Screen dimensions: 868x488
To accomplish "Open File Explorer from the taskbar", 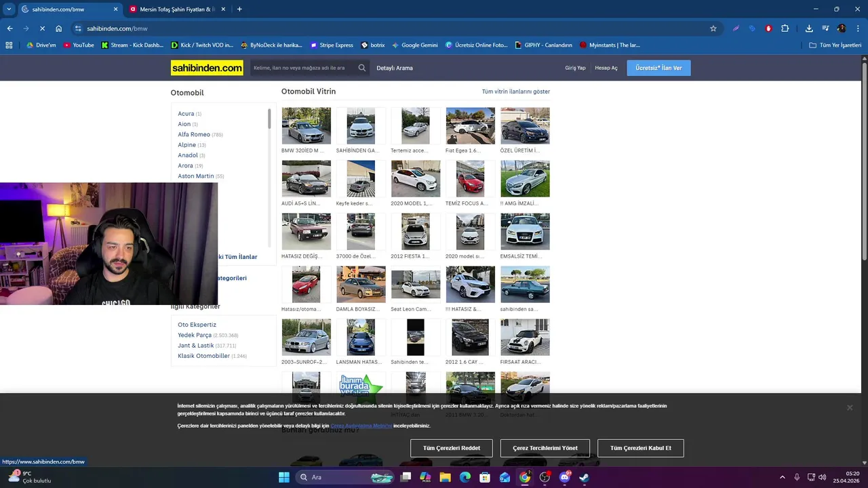I will (x=446, y=477).
